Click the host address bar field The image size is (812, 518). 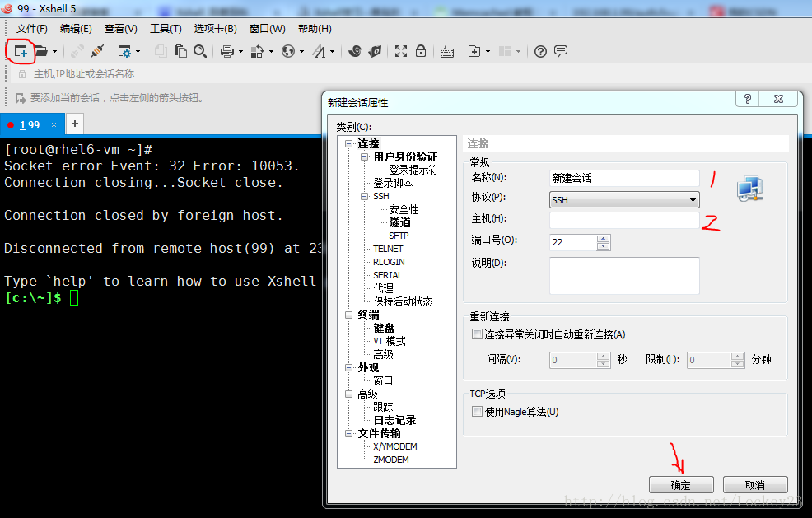point(409,74)
